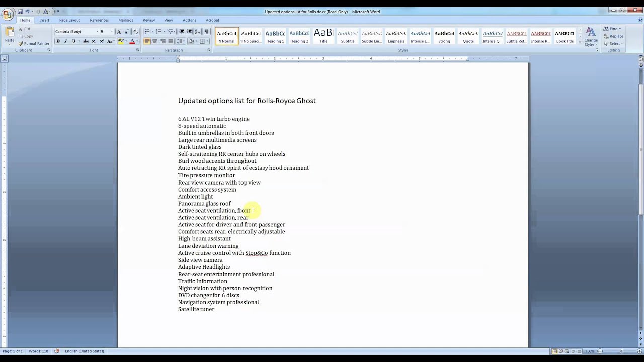Click the Grow Font icon
Viewport: 644px width, 362px height.
[119, 31]
